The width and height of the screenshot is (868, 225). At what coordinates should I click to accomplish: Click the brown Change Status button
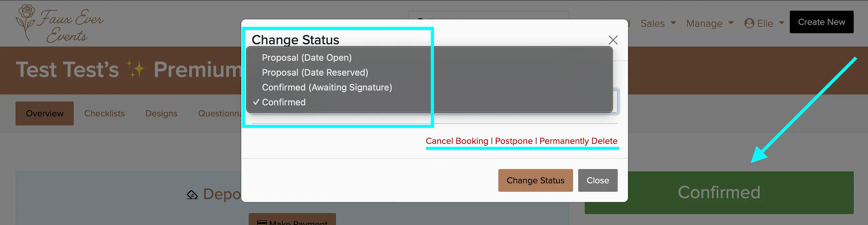tap(535, 180)
